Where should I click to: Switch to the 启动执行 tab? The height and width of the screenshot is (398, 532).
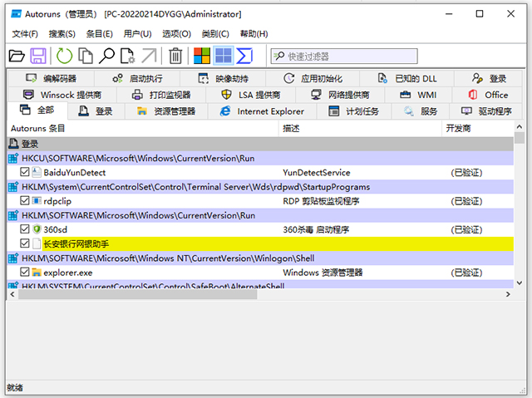click(x=137, y=79)
